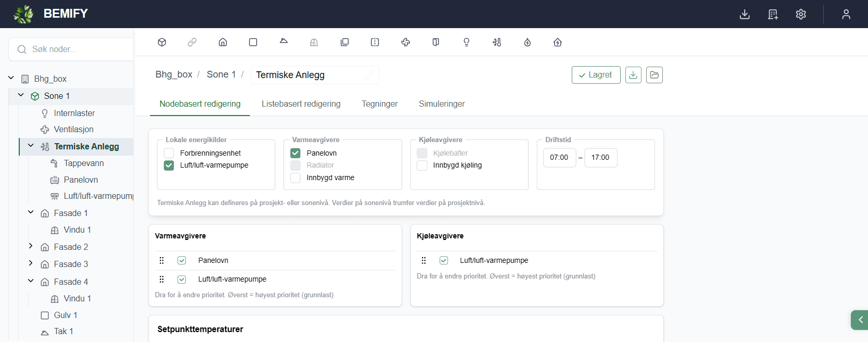This screenshot has height=342, width=868.
Task: Click the open folder icon next to Lagret
Action: (x=655, y=75)
